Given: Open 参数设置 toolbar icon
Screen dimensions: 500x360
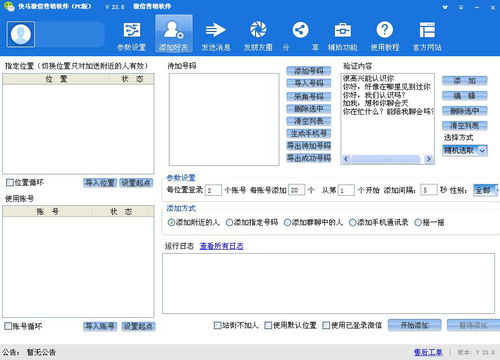Looking at the screenshot, I should pyautogui.click(x=132, y=36).
